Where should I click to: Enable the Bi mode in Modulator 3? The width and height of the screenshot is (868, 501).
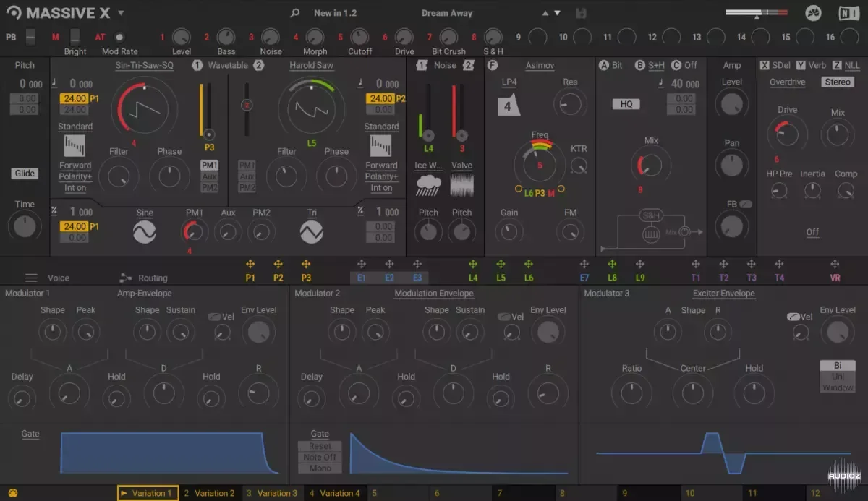837,366
